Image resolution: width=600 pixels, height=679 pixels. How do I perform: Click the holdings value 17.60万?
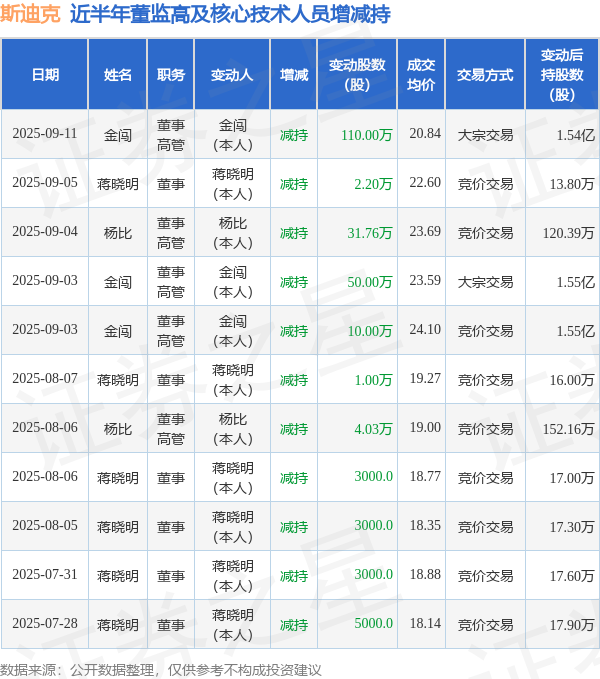[x=572, y=576]
